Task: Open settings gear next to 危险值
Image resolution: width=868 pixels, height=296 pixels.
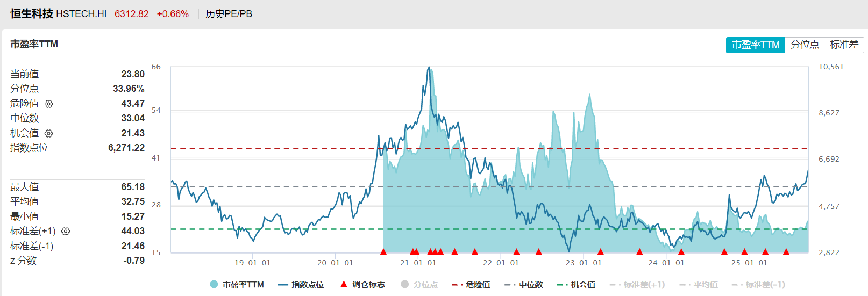Action: click(x=48, y=104)
